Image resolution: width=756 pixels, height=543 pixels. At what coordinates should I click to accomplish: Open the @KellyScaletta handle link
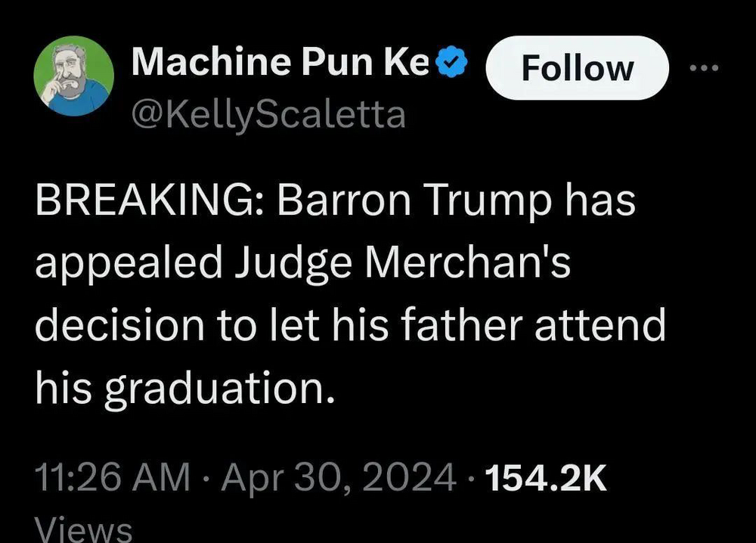[x=268, y=116]
